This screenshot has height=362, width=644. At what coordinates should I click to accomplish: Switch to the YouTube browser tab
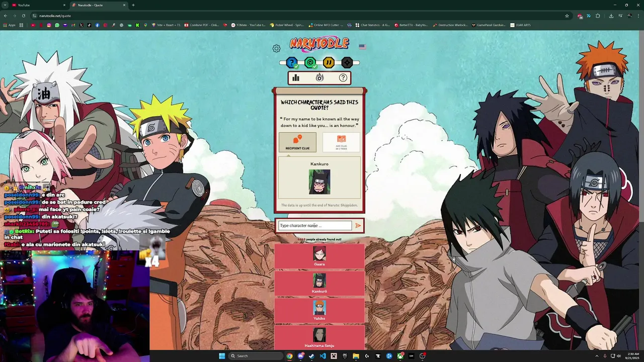[39, 5]
